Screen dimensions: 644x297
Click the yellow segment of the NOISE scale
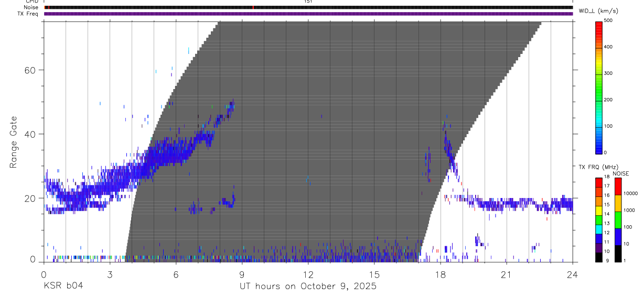(x=618, y=203)
